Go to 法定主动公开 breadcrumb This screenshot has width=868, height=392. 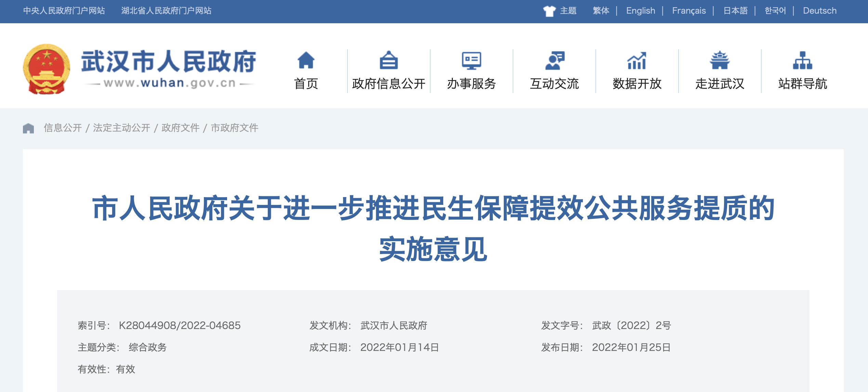pos(121,128)
